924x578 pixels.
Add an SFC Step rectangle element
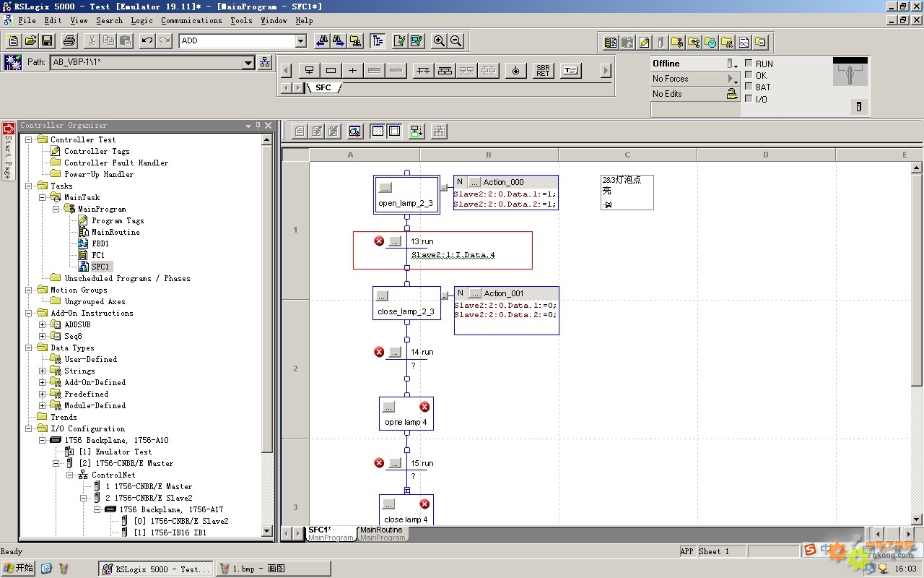[331, 70]
